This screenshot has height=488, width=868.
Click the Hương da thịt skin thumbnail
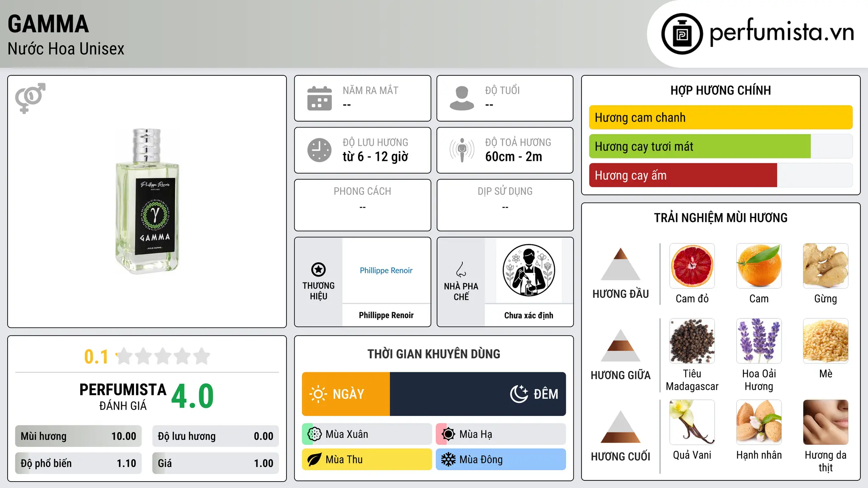click(826, 422)
